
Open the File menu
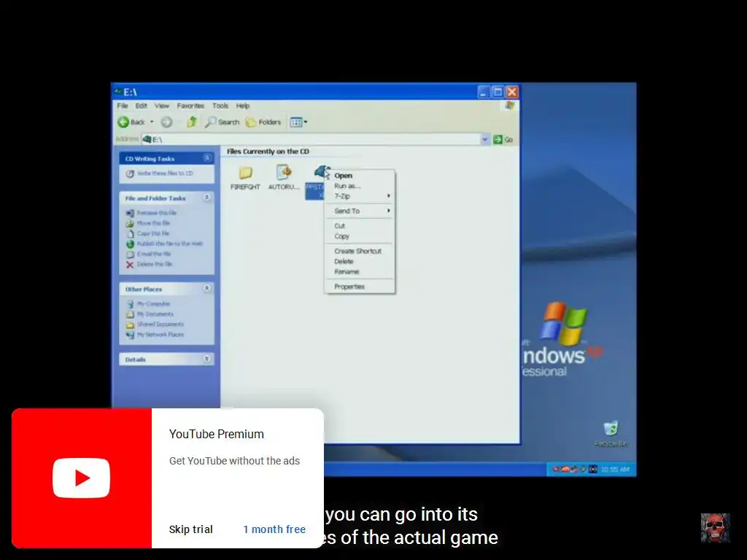[123, 106]
